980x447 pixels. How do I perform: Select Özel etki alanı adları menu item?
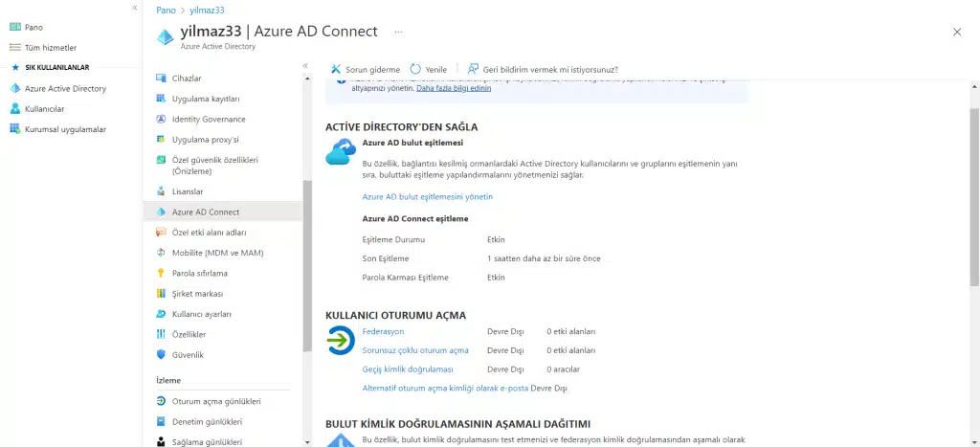click(x=209, y=233)
